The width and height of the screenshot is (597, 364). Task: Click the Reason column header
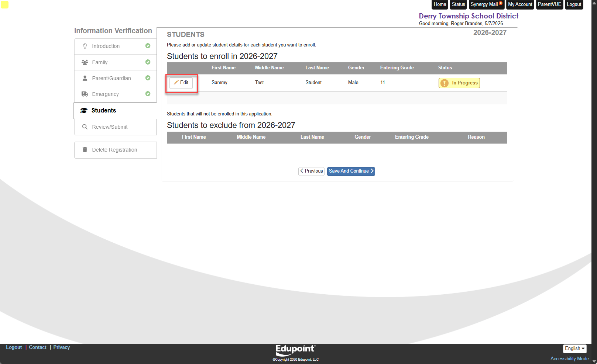click(476, 137)
